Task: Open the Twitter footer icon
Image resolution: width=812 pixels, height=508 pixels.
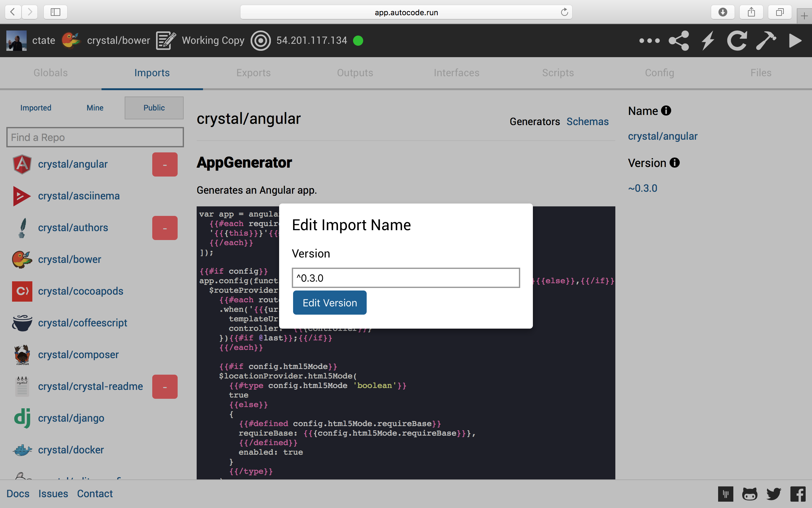Action: (774, 494)
